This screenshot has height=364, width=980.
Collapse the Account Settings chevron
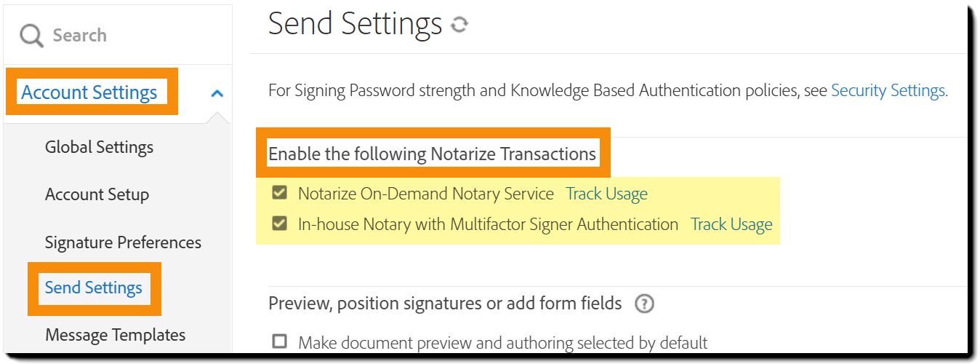coord(216,93)
